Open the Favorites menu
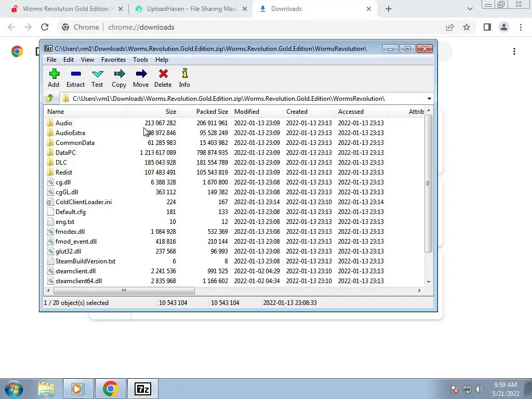532x399 pixels. pyautogui.click(x=113, y=60)
